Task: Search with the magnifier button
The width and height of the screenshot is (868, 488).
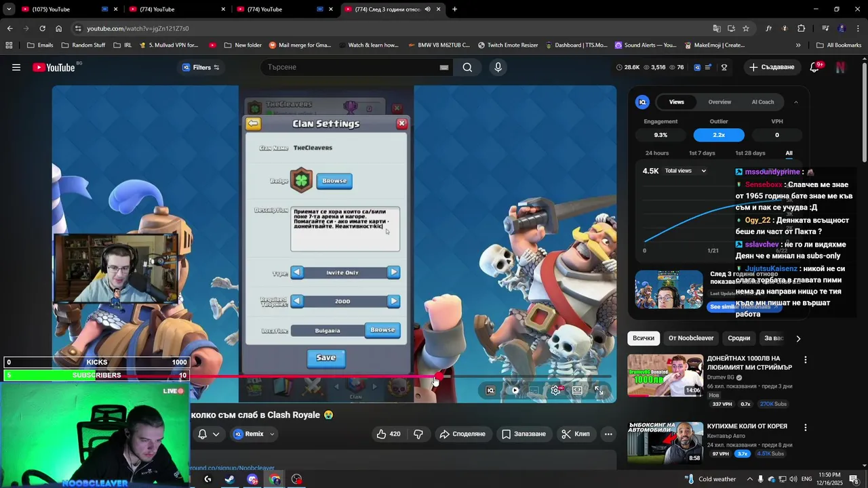Action: click(x=467, y=67)
